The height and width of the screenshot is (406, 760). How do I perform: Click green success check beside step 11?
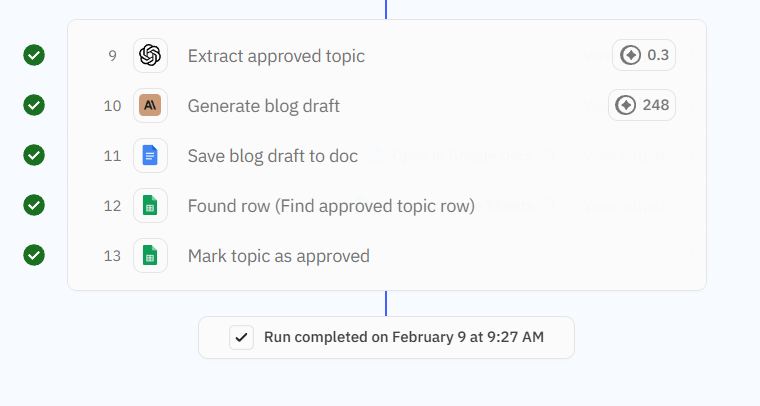(34, 155)
